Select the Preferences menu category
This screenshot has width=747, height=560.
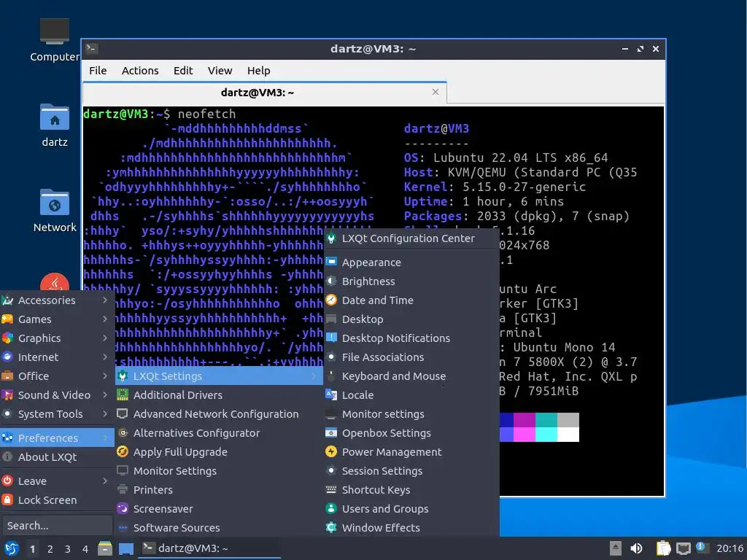[x=57, y=437]
